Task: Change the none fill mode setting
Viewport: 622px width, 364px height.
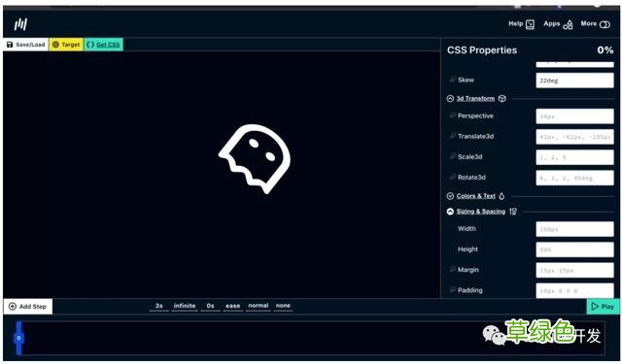Action: (283, 306)
